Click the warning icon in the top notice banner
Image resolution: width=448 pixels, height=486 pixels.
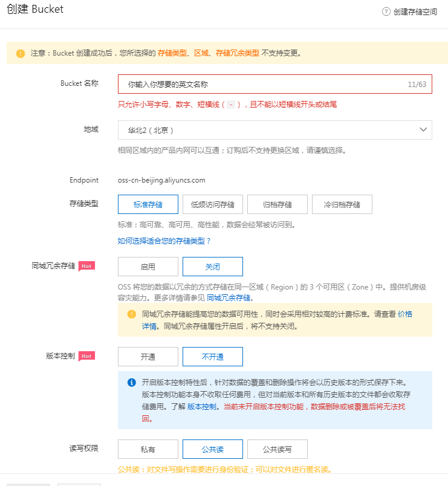pyautogui.click(x=21, y=53)
